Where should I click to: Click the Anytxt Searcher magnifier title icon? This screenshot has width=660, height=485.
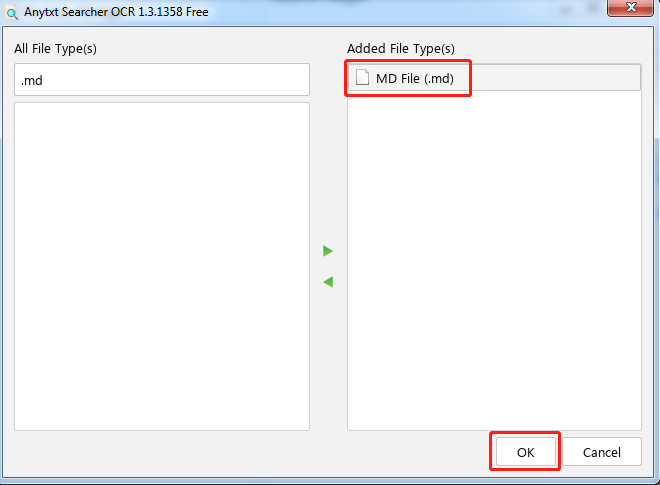click(11, 13)
